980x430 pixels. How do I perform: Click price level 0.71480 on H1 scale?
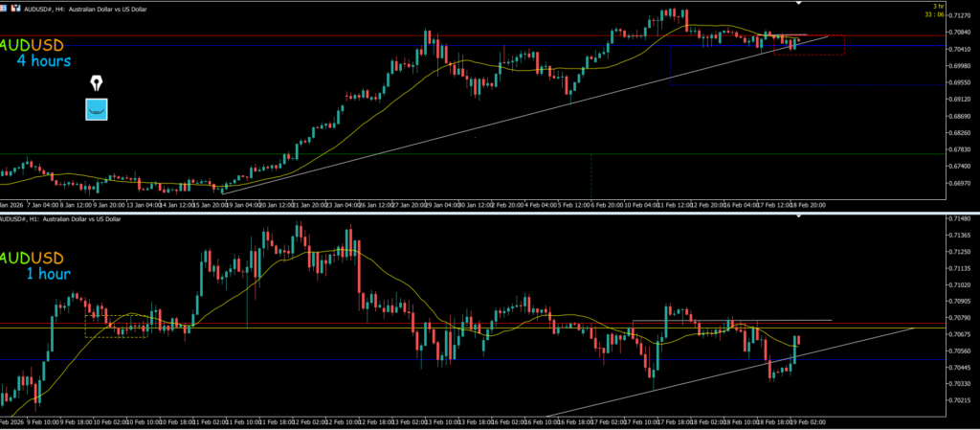[x=957, y=218]
